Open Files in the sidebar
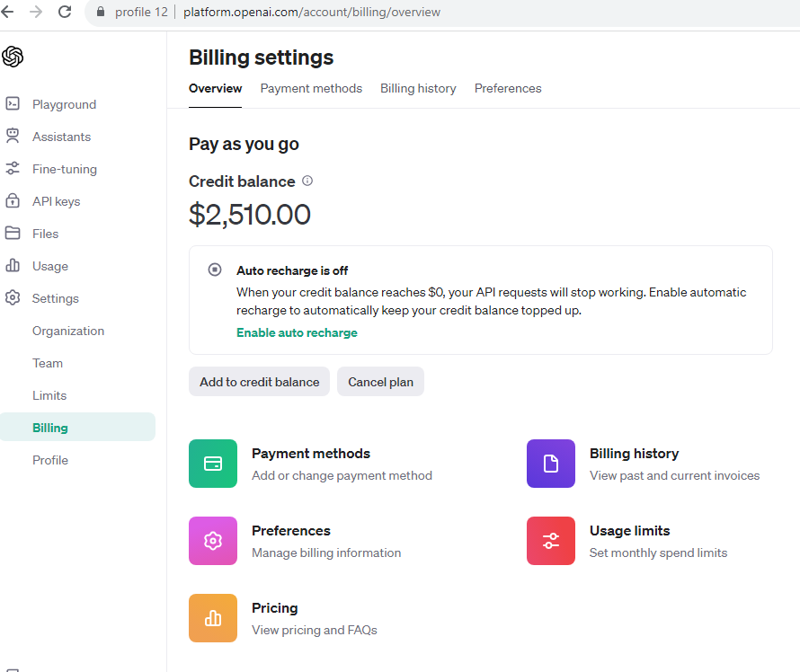 (46, 234)
